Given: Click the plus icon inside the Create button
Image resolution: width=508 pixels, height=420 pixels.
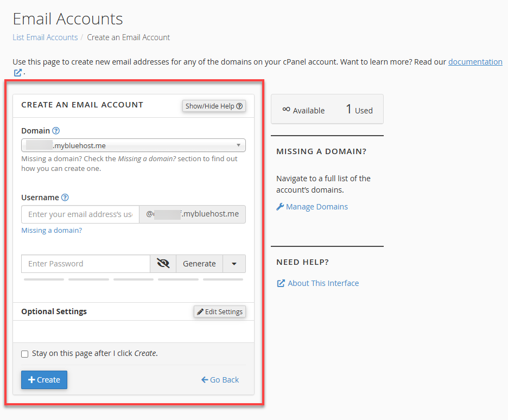Looking at the screenshot, I should click(33, 380).
